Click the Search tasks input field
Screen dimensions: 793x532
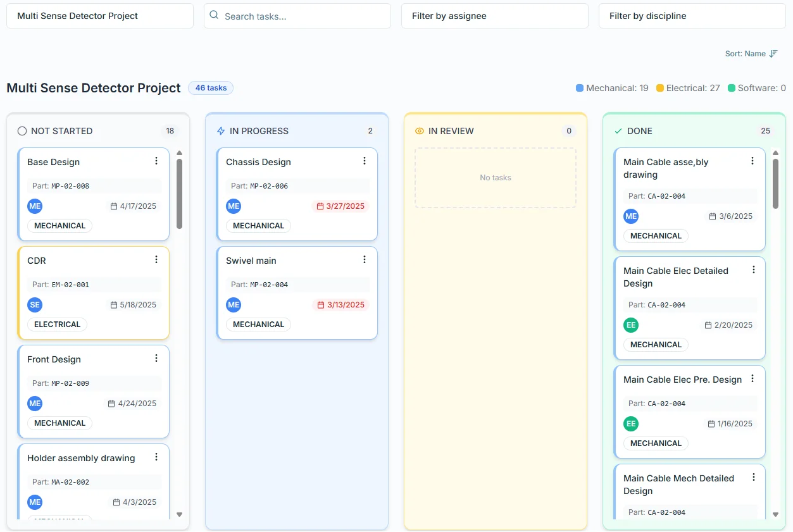pyautogui.click(x=297, y=16)
